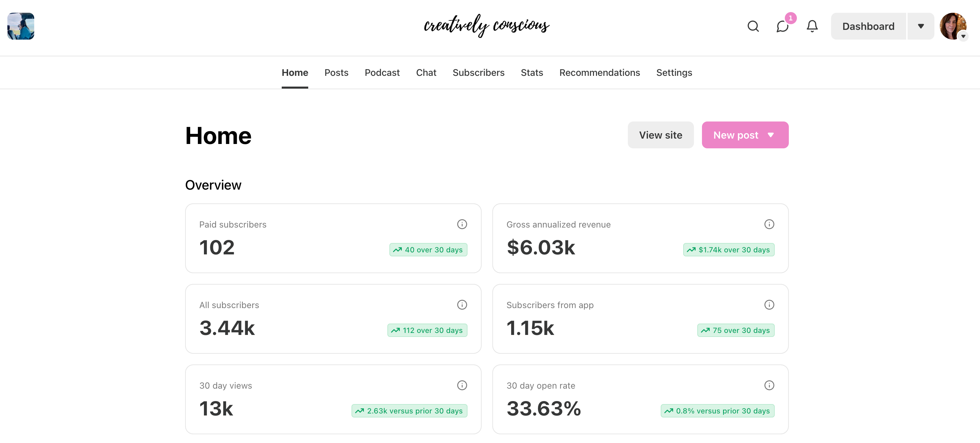Screen dimensions: 980x443
Task: Click the open rate value 33.63%
Action: 544,409
